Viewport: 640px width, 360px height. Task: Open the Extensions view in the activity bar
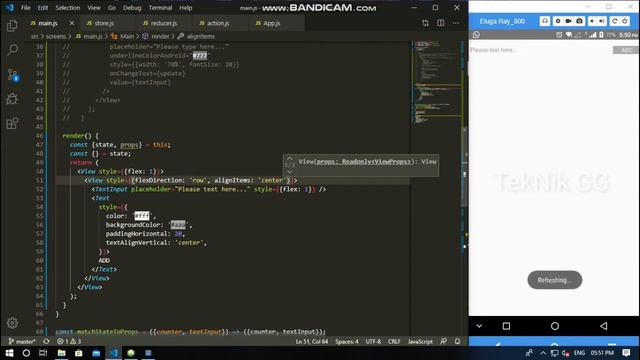12,123
